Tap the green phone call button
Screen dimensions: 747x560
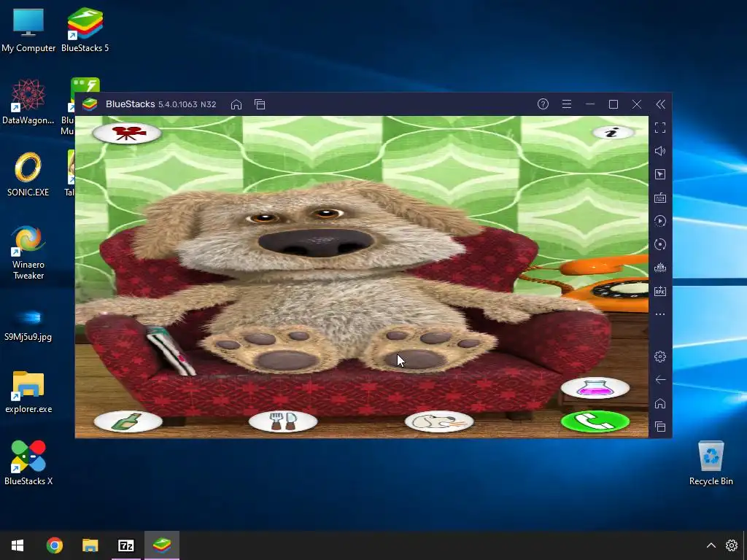point(595,421)
